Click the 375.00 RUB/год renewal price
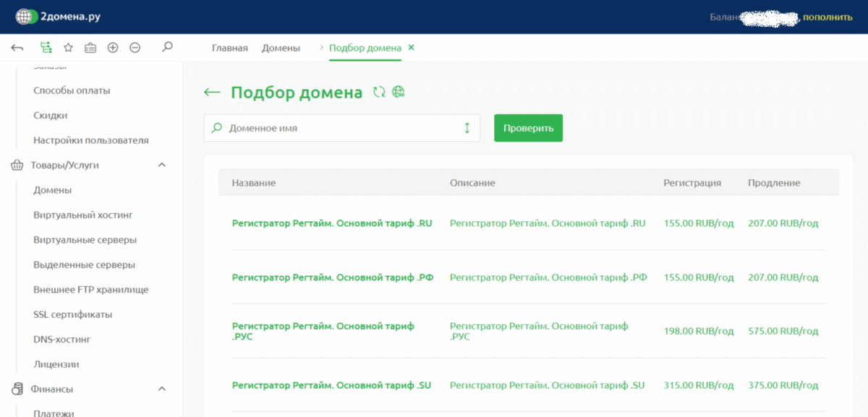This screenshot has height=417, width=868. pos(783,385)
